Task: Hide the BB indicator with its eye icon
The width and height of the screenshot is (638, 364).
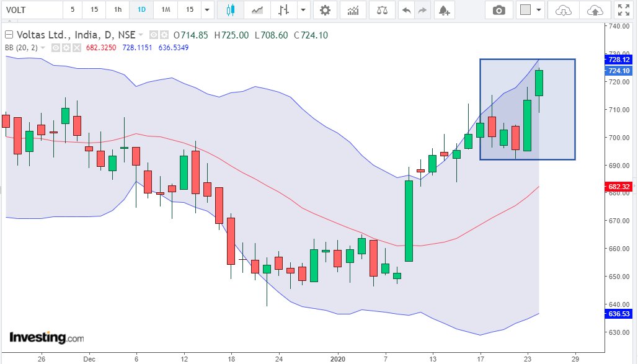Action: [x=56, y=48]
